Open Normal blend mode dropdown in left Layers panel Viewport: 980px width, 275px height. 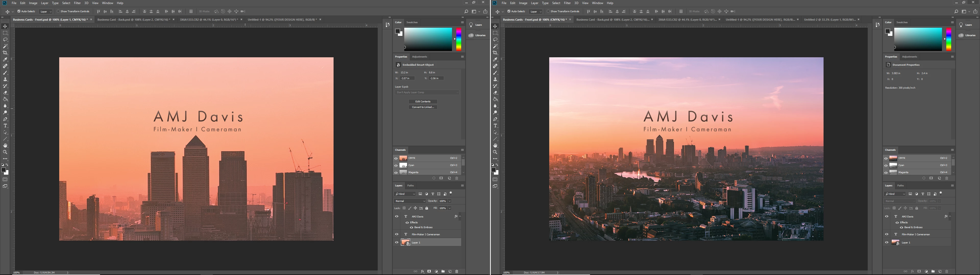tap(410, 201)
